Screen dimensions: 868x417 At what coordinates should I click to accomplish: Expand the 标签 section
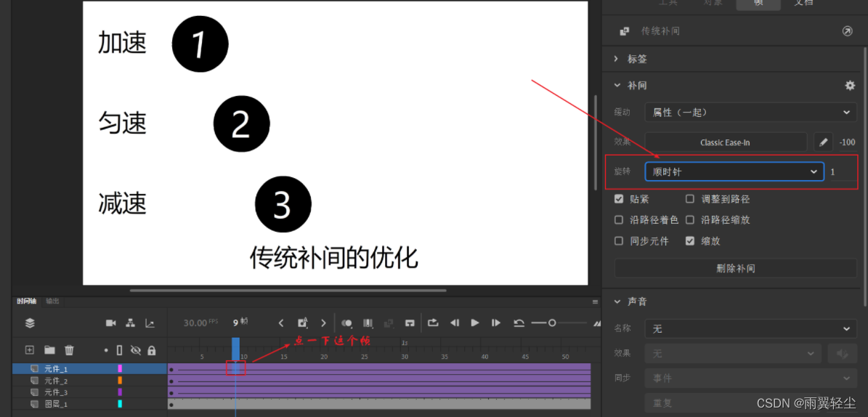(616, 59)
